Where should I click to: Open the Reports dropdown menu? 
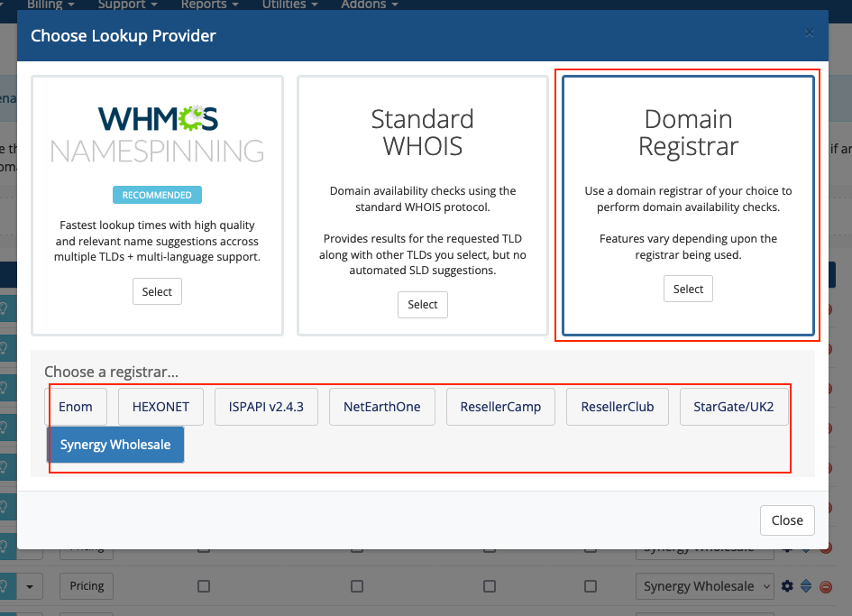point(208,5)
